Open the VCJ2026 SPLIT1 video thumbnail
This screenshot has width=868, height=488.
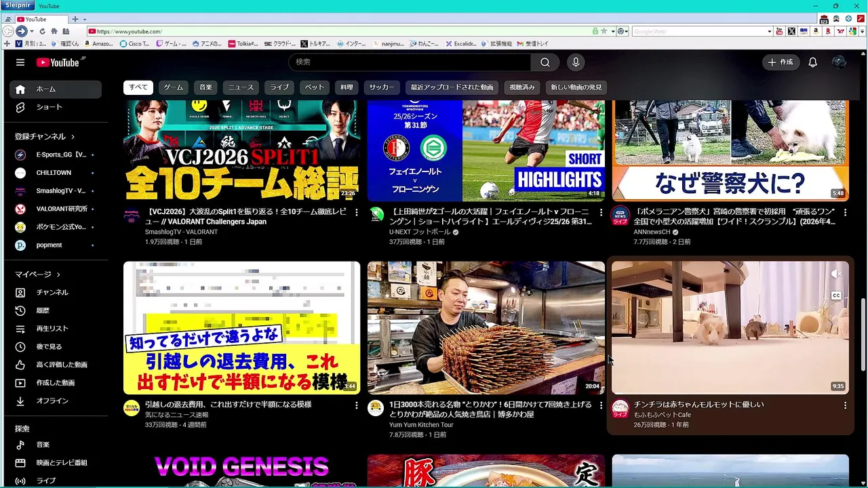coord(241,150)
